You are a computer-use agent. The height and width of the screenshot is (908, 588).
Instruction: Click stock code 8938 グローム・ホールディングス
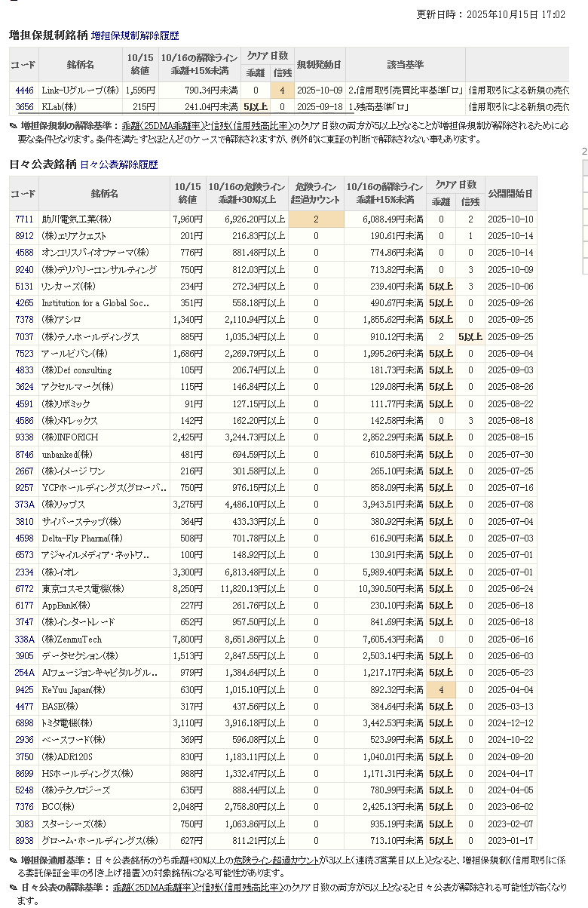click(24, 840)
